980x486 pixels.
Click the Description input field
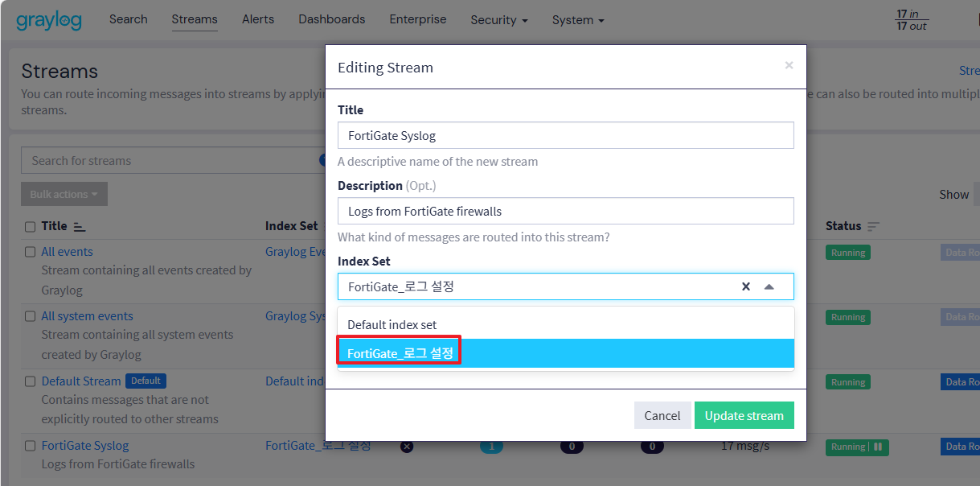(x=566, y=211)
